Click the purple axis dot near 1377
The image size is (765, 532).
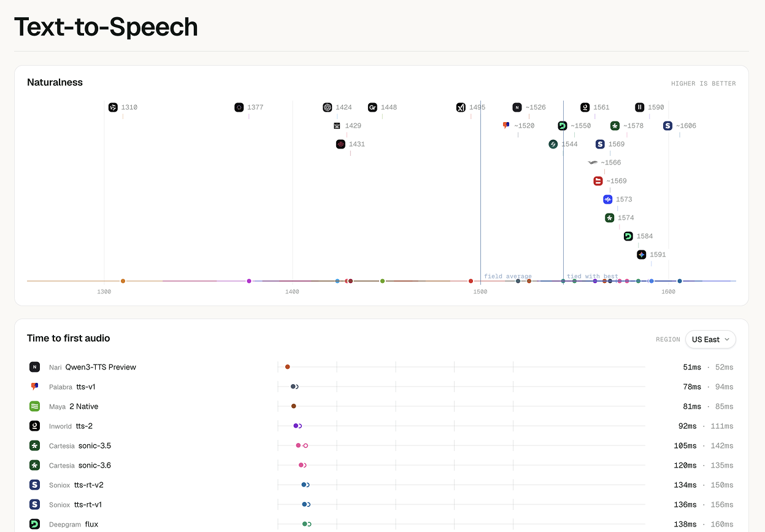249,281
